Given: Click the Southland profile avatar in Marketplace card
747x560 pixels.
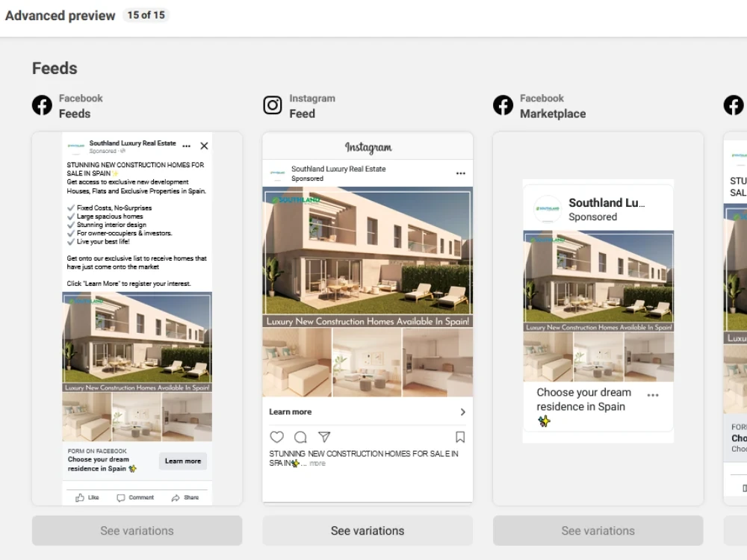Looking at the screenshot, I should (x=548, y=209).
